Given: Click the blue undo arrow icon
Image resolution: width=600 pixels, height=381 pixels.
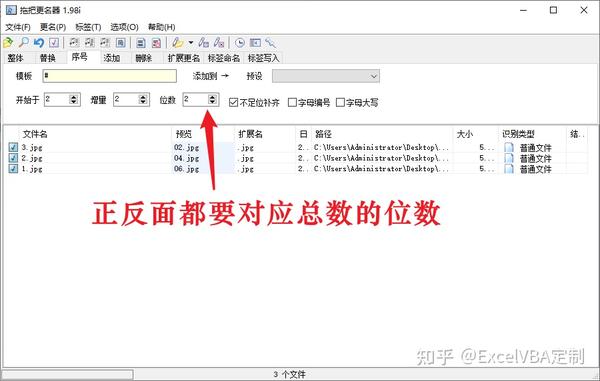Looking at the screenshot, I should coord(39,42).
